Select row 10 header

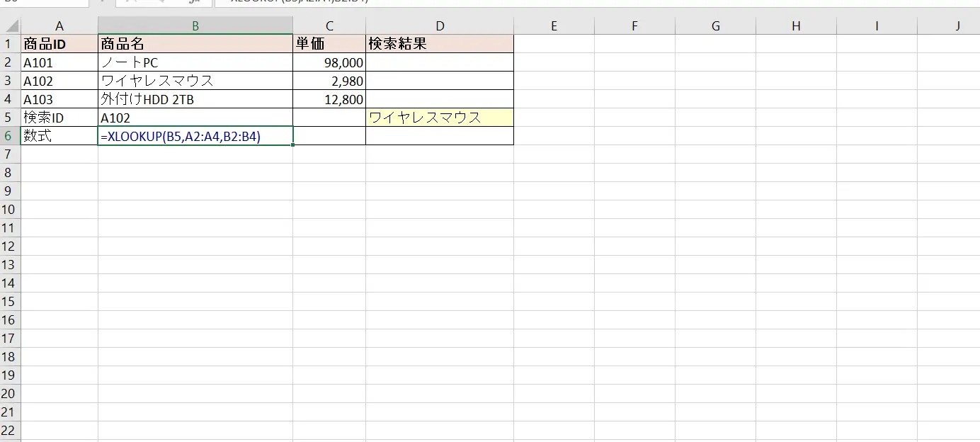(x=11, y=210)
